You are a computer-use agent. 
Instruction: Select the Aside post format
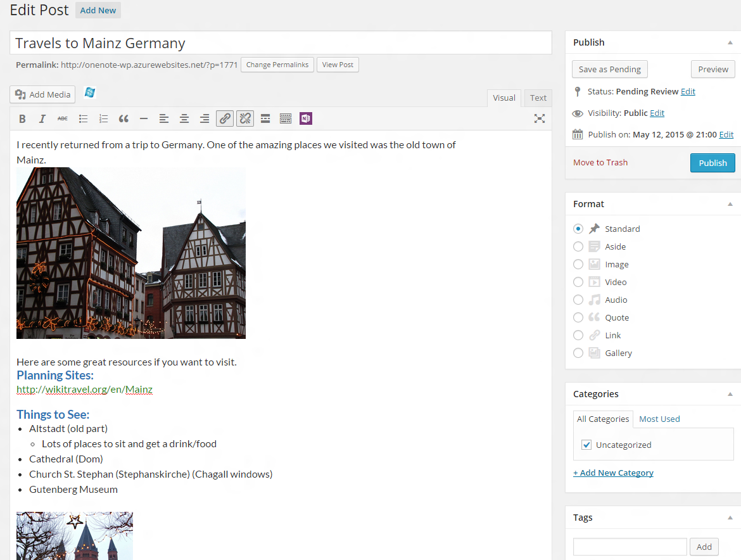[578, 246]
